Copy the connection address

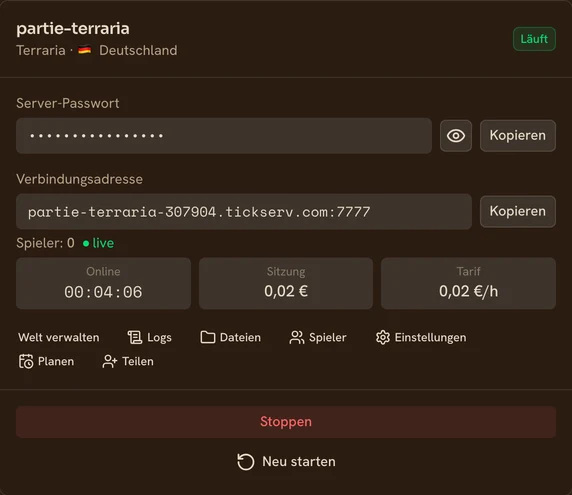(518, 212)
